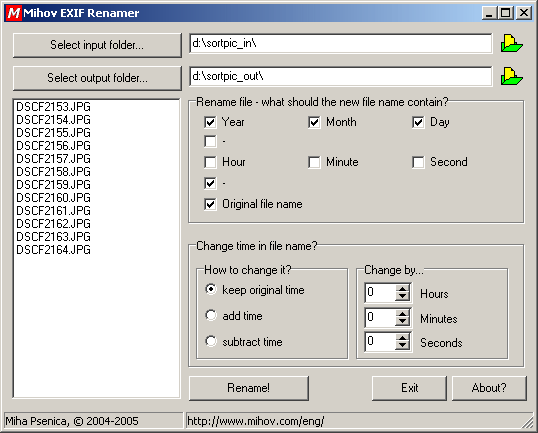Click the input folder path field
The width and height of the screenshot is (538, 433).
(x=340, y=43)
